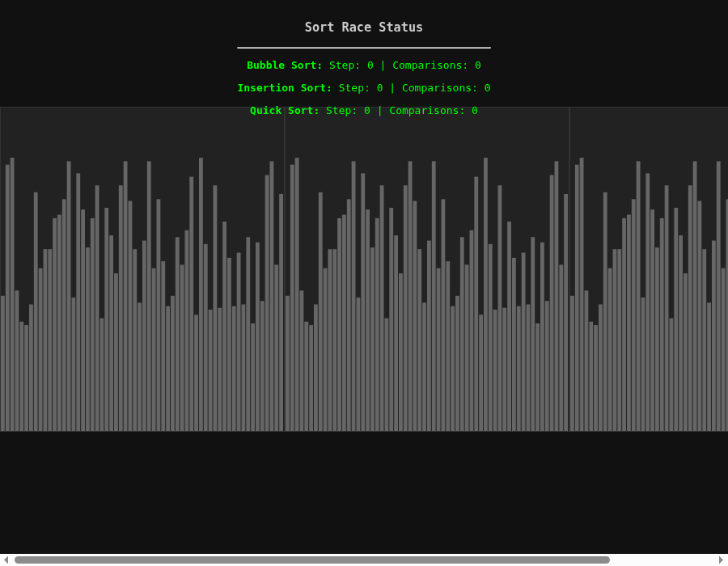Click the leftmost bar of the middle chart
The height and width of the screenshot is (566, 728).
[287, 363]
